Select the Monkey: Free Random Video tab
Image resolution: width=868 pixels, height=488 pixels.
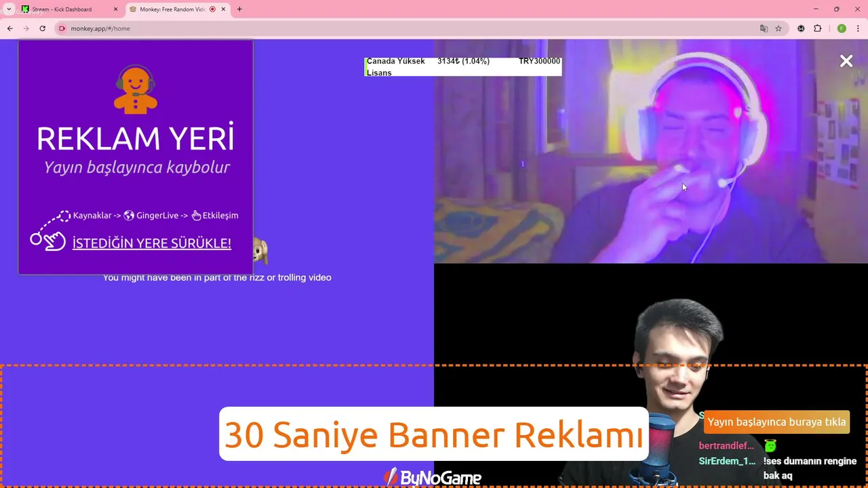pos(177,9)
